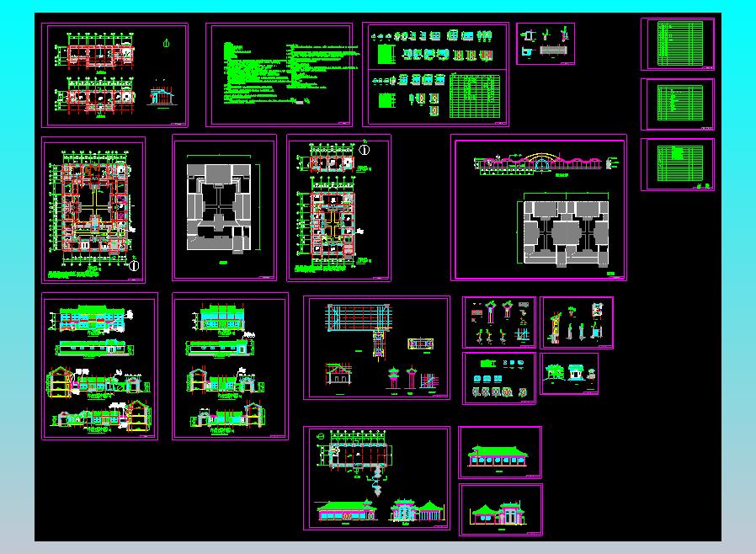756x554 pixels.
Task: Click the gray double-courtyard roof plan
Action: [566, 232]
